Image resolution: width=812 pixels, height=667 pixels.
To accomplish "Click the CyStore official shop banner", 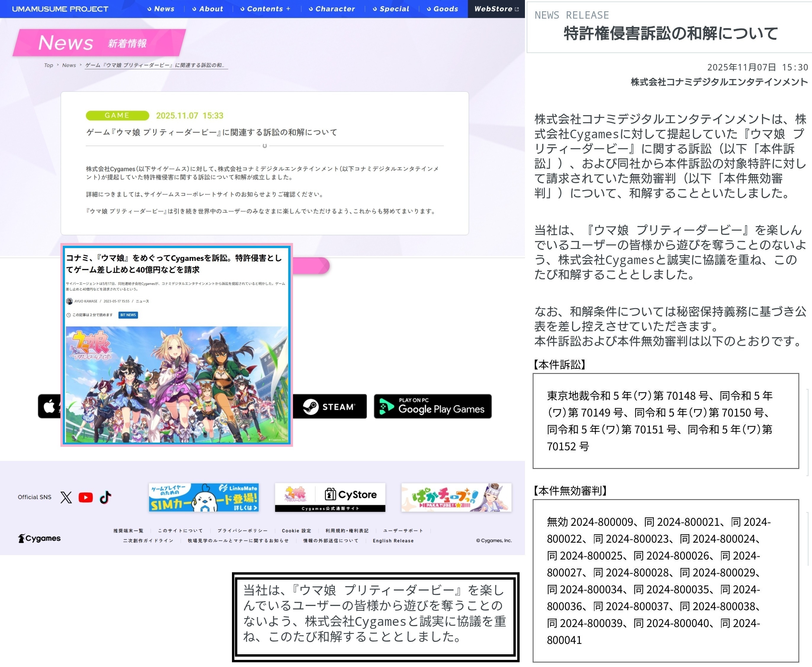I will point(330,498).
